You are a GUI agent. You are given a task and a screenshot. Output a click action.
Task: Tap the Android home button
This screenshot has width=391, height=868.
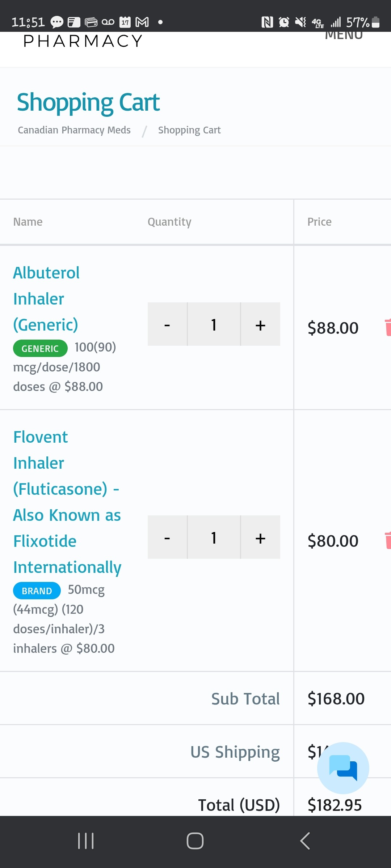click(x=195, y=841)
